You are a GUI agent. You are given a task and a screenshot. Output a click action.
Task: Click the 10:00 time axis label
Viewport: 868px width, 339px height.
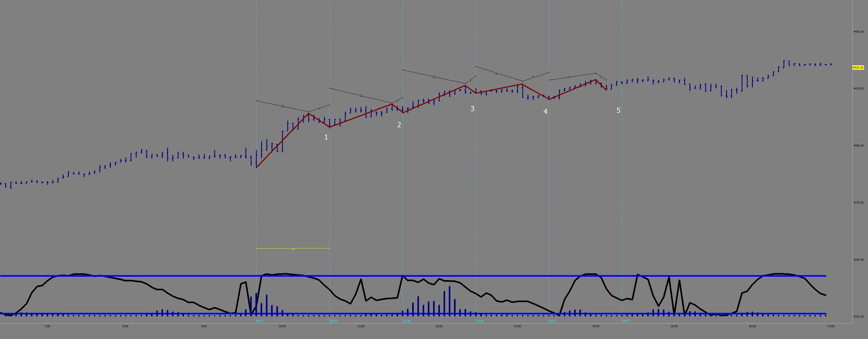tap(282, 326)
